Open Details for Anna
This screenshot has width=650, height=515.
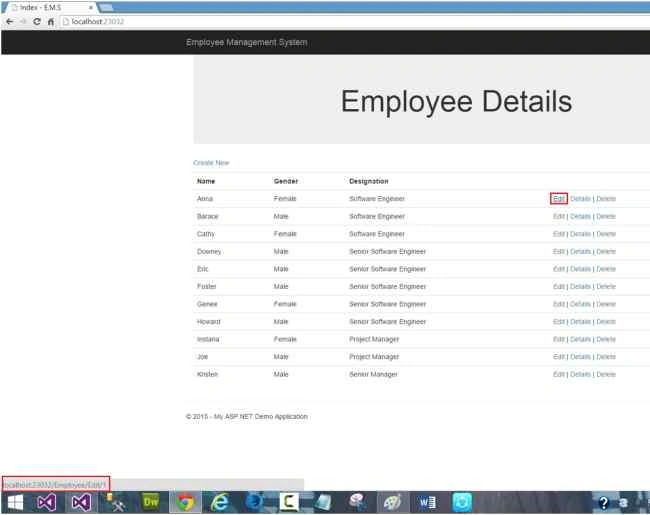coord(580,199)
